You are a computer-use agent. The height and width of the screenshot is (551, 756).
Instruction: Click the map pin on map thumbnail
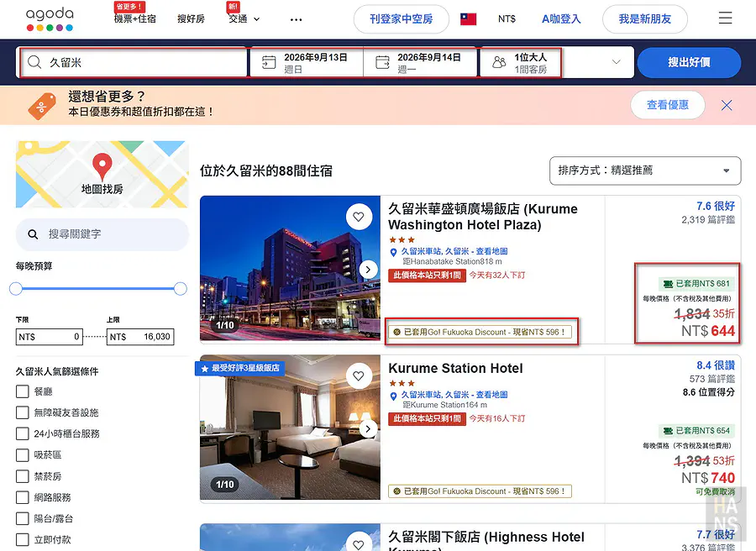coord(102,167)
